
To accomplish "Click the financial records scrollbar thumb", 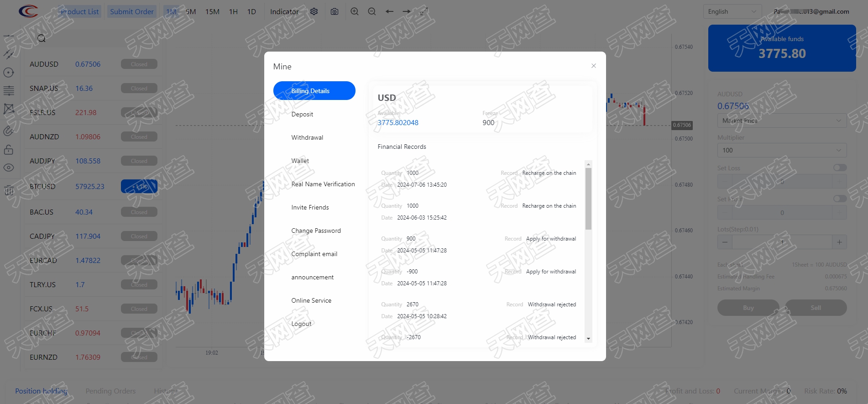I will coord(588,199).
